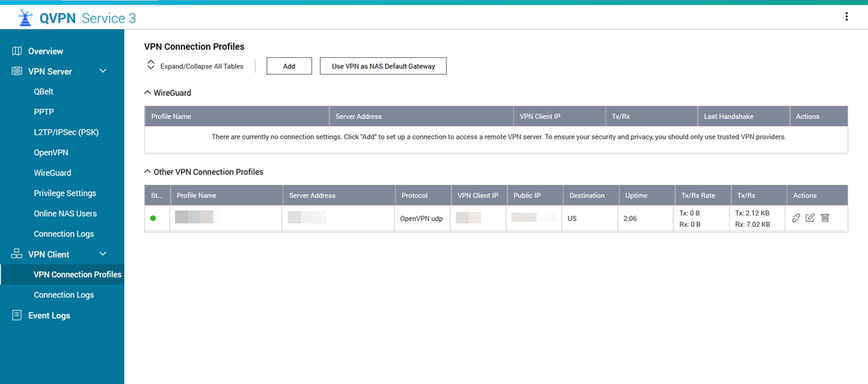
Task: Open the three-dot more options menu
Action: [846, 17]
